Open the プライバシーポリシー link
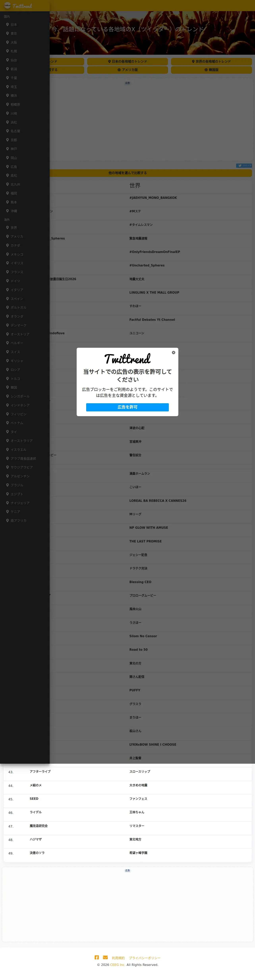Viewport: 255px width, 980px height. (144, 958)
